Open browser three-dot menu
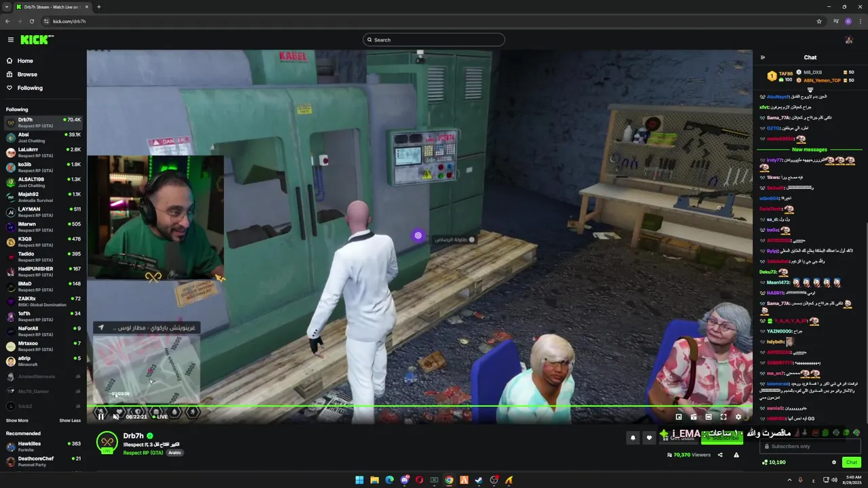The image size is (868, 488). tap(861, 21)
